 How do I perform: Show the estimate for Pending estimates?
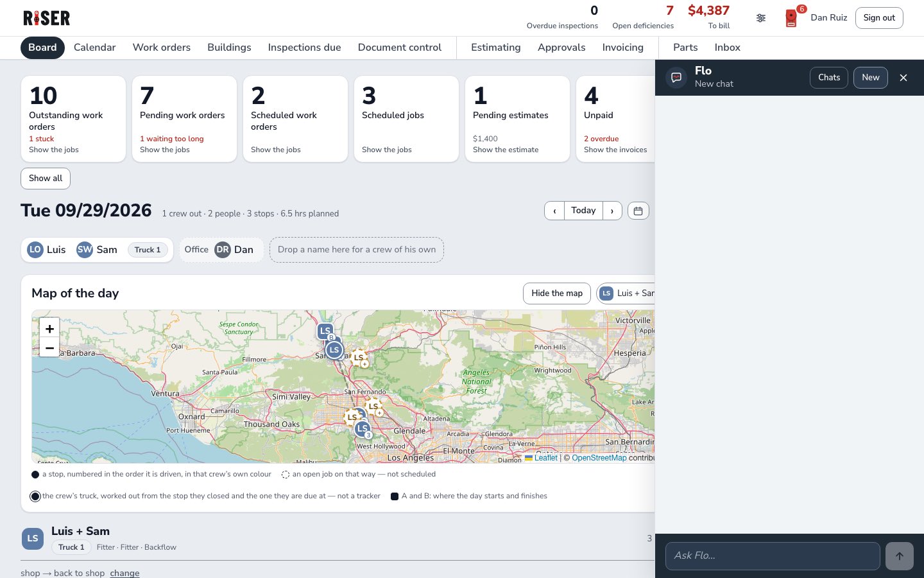pos(506,150)
